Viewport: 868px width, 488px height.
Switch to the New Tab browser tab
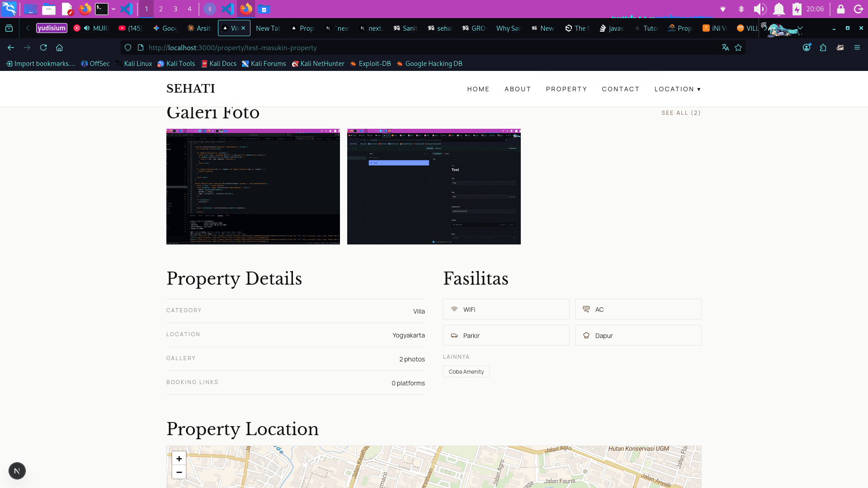click(268, 28)
